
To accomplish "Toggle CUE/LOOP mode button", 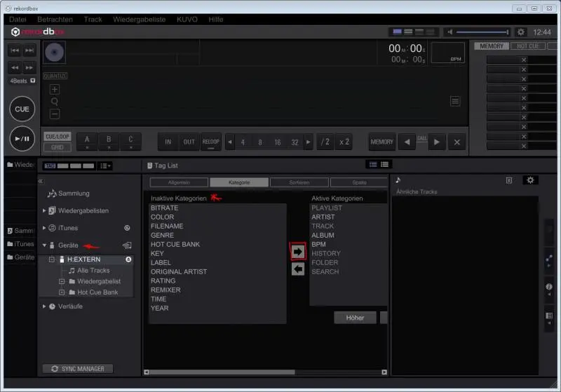I will [57, 137].
